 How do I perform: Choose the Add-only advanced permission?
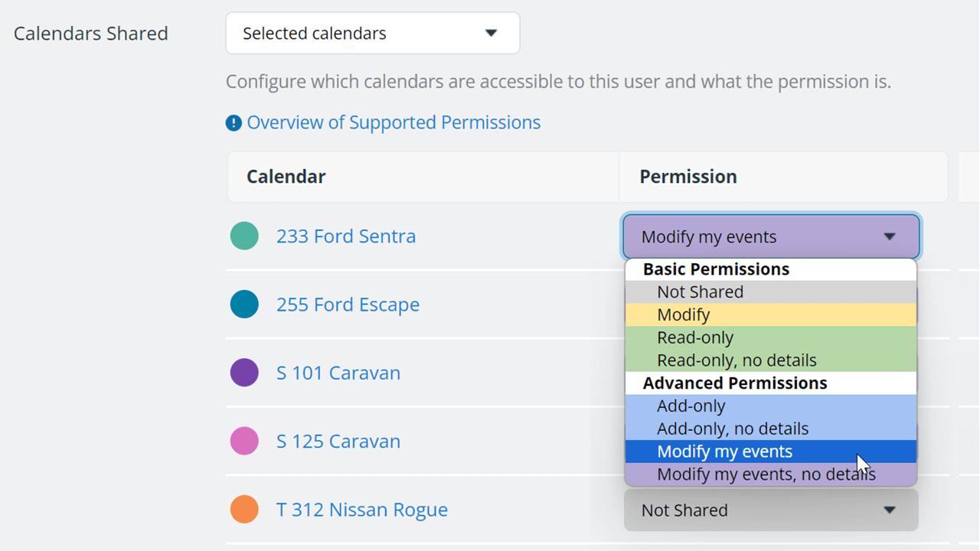(x=771, y=406)
